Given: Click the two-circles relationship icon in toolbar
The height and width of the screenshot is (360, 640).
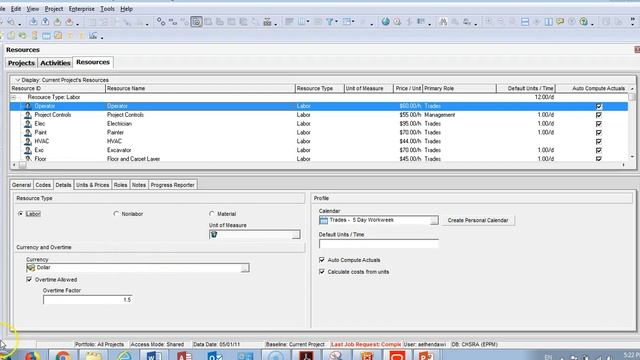Looking at the screenshot, I should point(161,22).
